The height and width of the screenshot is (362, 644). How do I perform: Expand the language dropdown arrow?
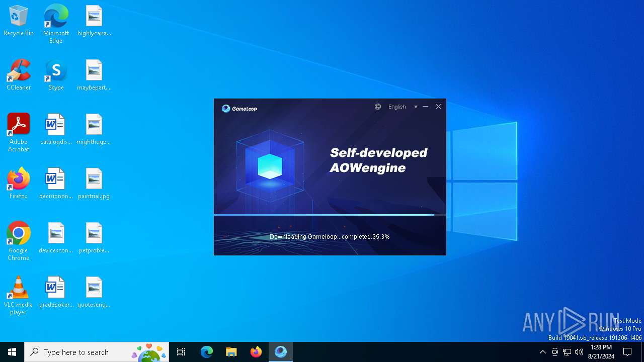click(416, 107)
